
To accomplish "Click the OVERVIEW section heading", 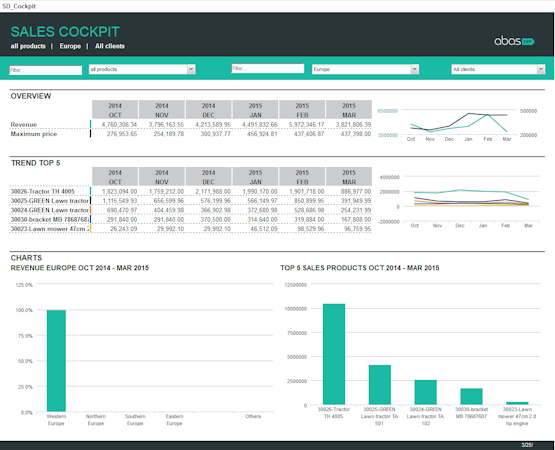I will point(31,96).
